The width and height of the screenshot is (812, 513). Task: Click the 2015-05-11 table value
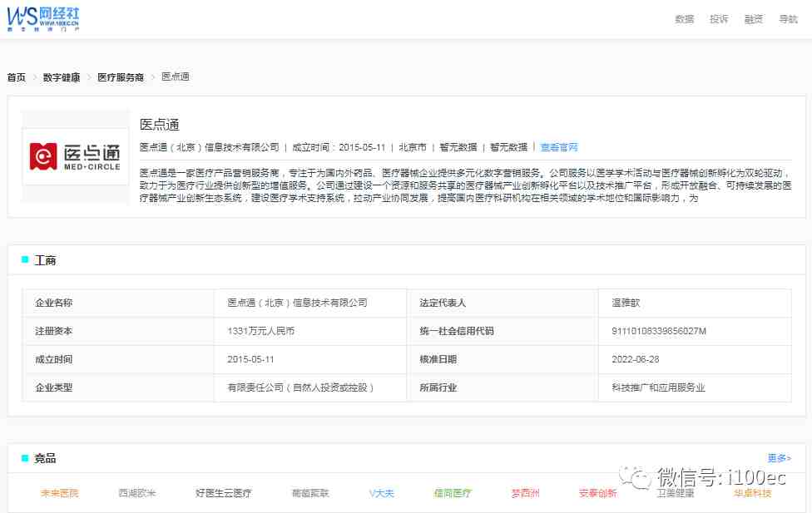tap(250, 359)
